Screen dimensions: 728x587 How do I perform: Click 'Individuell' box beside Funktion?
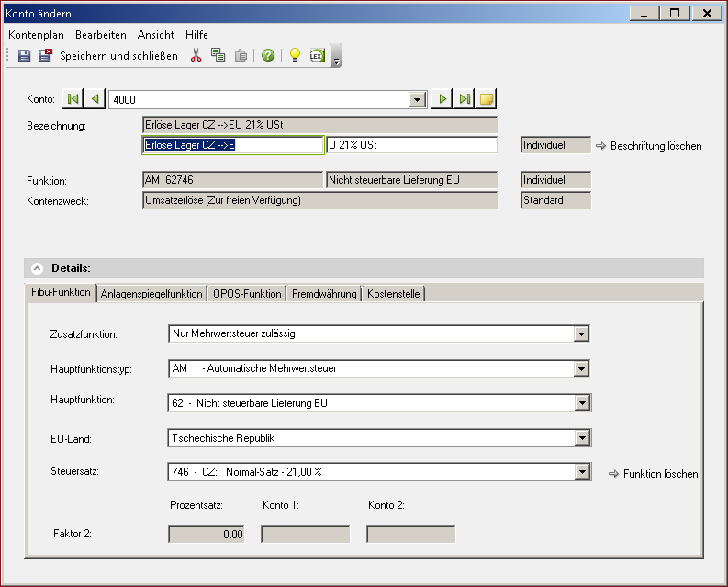(x=555, y=180)
